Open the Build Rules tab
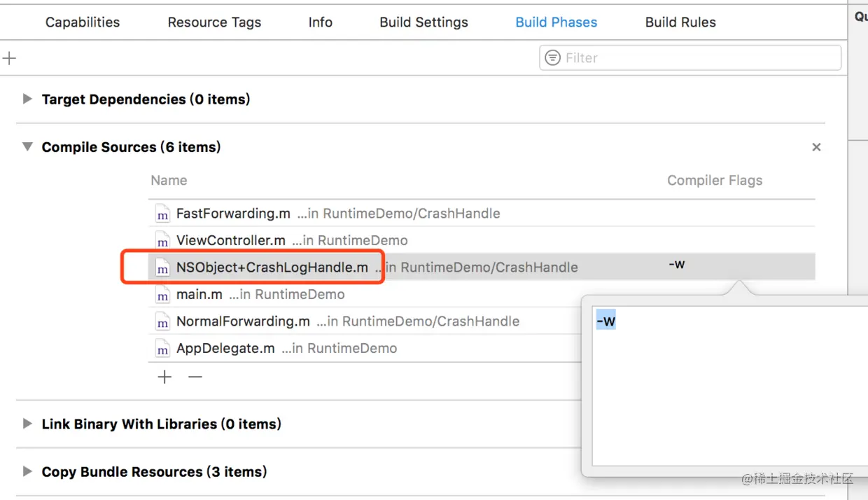Screen dimensions: 868x500 tap(680, 22)
